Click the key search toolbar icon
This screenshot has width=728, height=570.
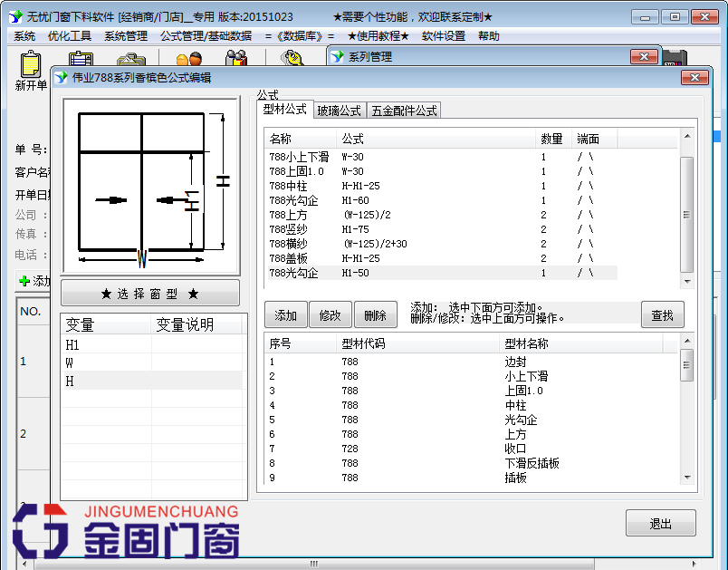[292, 56]
